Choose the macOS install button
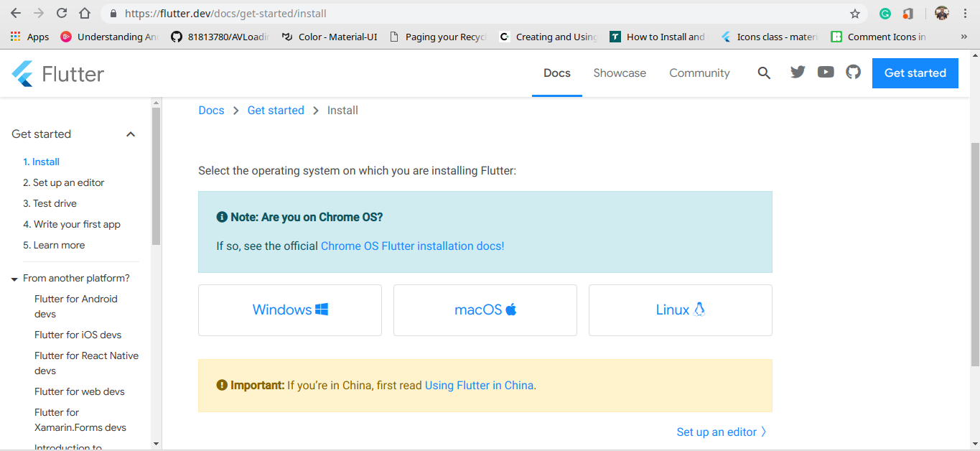This screenshot has width=980, height=451. click(485, 310)
